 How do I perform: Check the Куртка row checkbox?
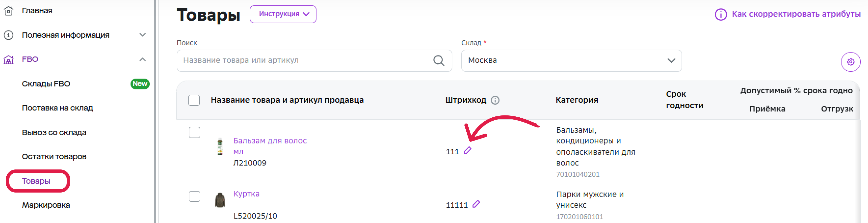(194, 196)
